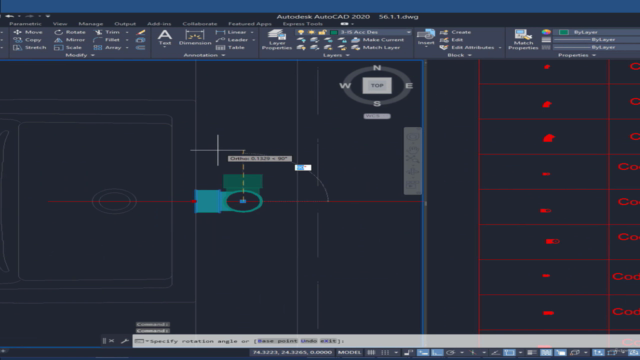
Task: Select the Linear dimension tool
Action: [231, 32]
